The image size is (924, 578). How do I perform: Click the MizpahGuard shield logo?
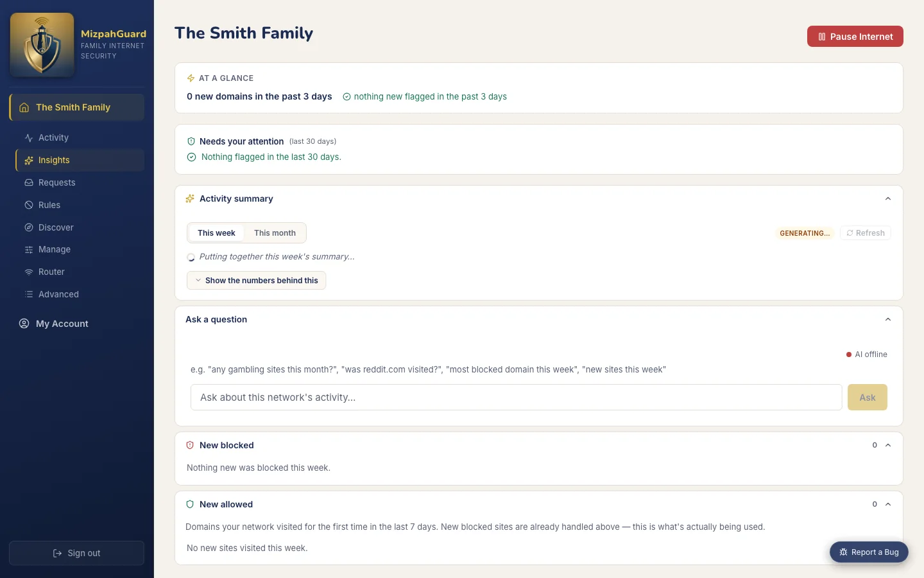click(42, 45)
